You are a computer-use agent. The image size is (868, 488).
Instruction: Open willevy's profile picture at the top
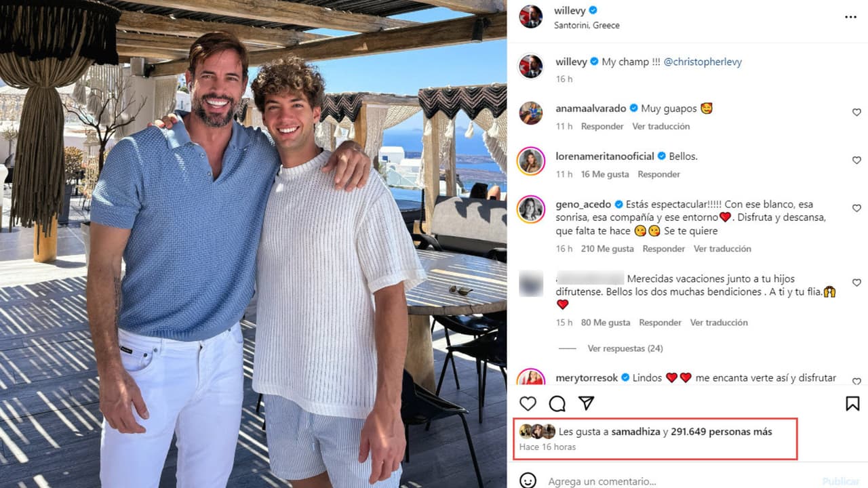[x=532, y=17]
